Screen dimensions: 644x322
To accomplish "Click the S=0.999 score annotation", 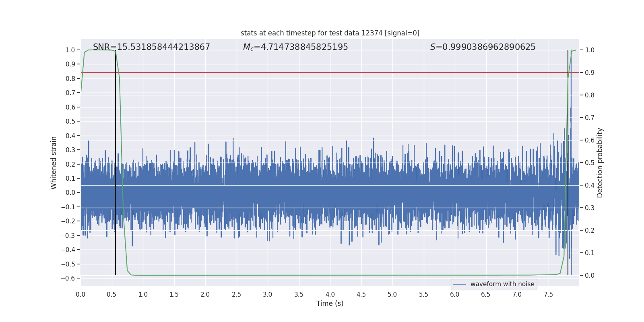I will (483, 47).
